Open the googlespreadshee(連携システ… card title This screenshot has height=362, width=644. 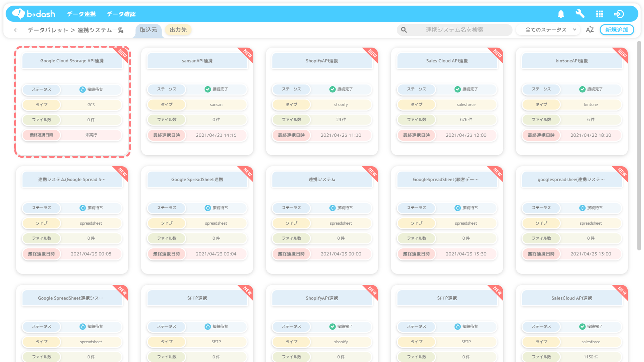tap(572, 180)
